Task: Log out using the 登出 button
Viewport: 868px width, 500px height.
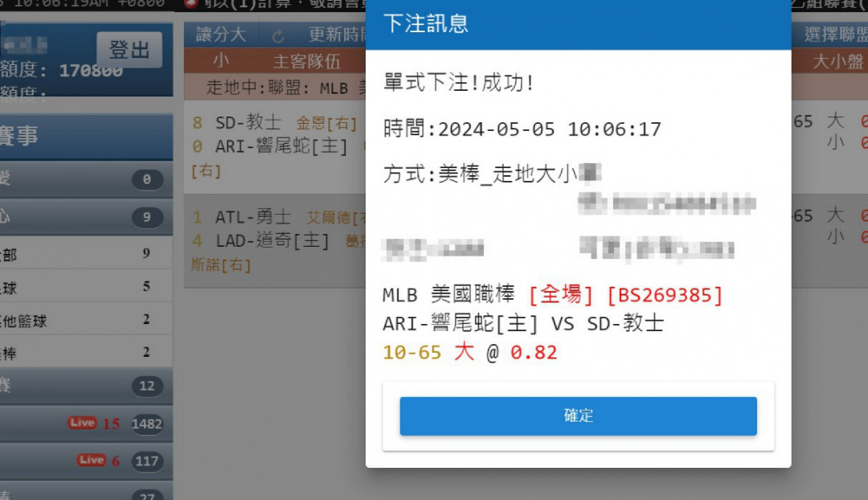Action: (x=129, y=50)
